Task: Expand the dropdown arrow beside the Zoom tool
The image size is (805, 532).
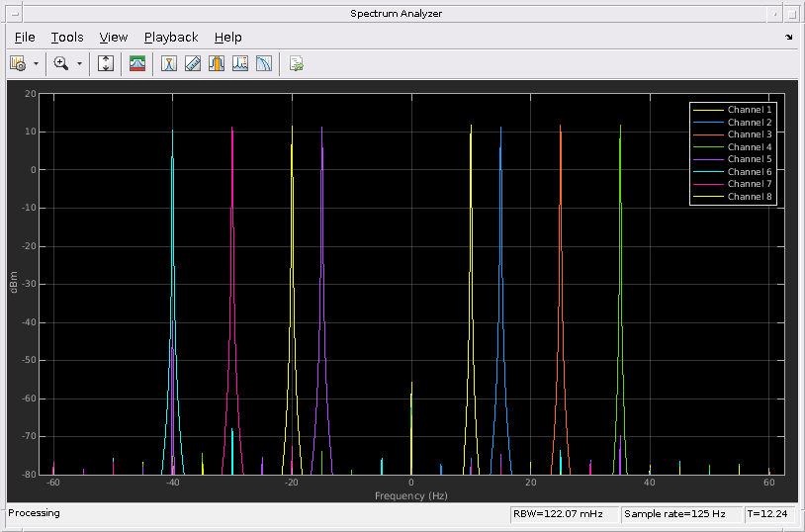Action: coord(80,63)
